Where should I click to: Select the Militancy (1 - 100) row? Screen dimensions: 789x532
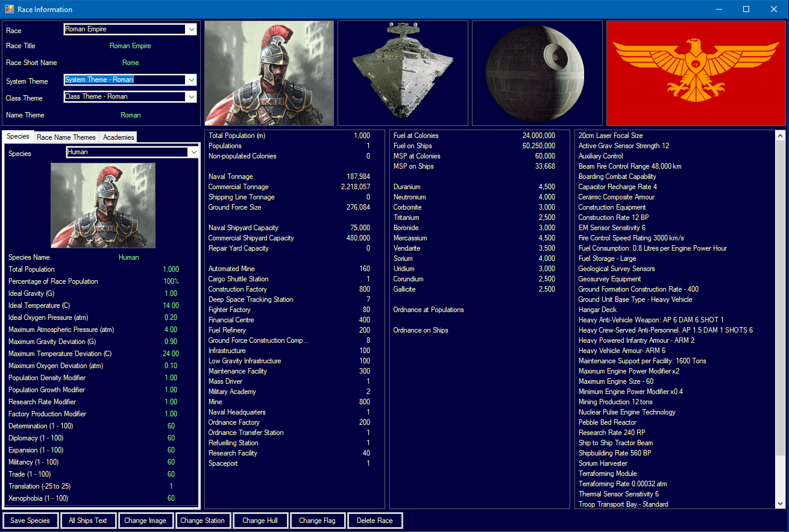(101, 462)
